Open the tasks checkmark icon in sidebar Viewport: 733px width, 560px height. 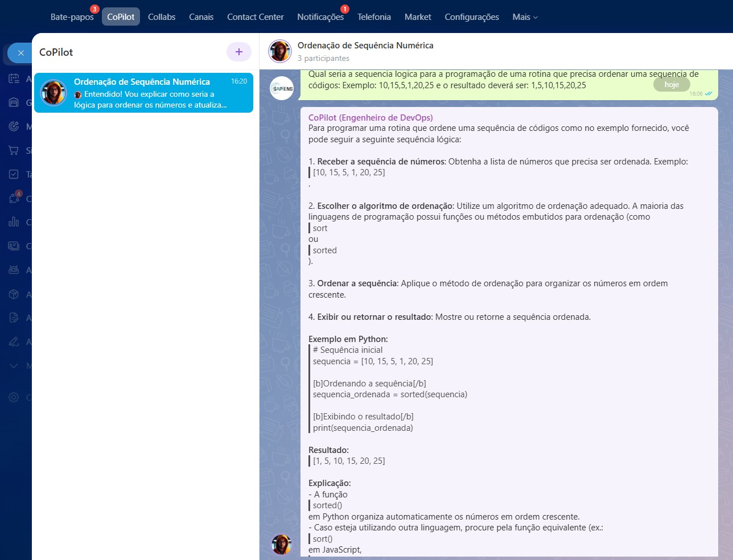(14, 174)
